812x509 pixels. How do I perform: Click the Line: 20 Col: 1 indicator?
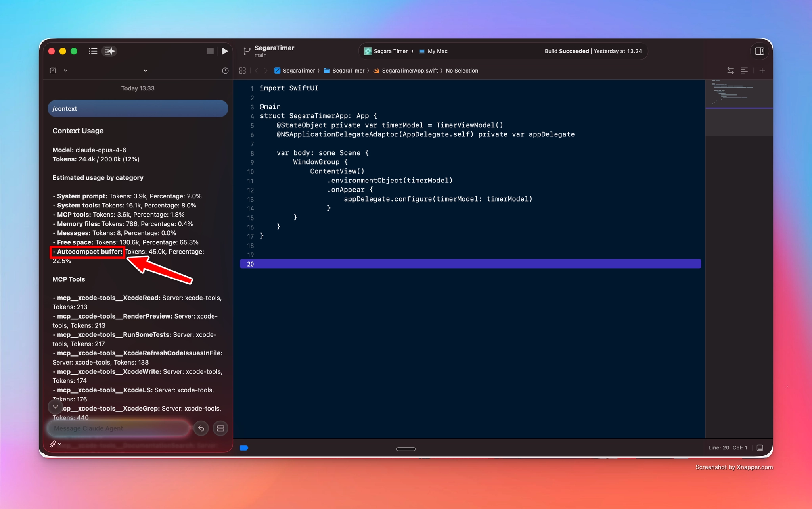[728, 448]
